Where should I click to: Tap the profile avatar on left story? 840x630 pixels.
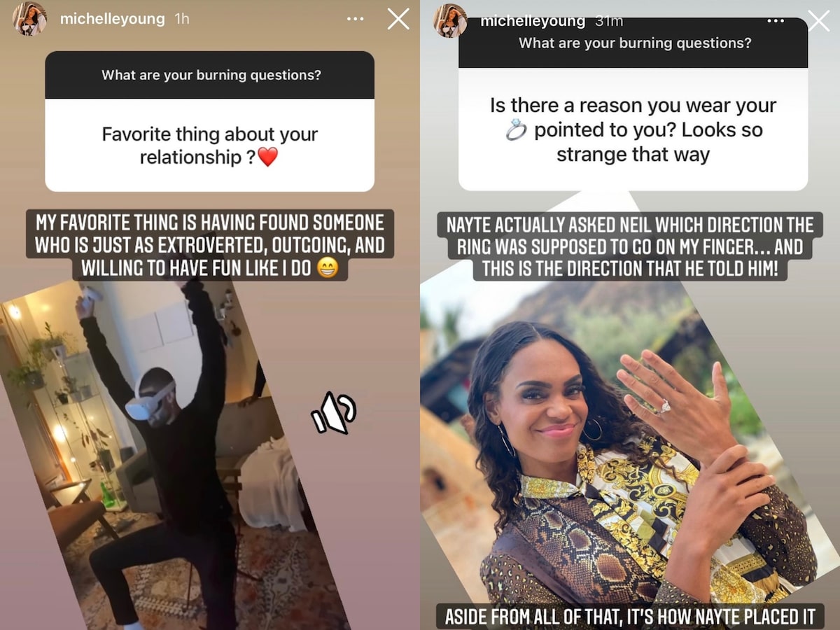[29, 19]
